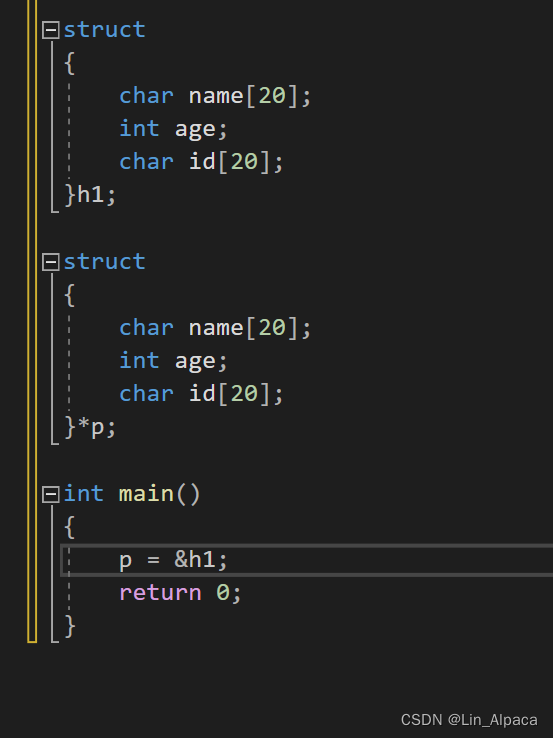Click the 'return' keyword
The height and width of the screenshot is (738, 553).
tap(160, 593)
